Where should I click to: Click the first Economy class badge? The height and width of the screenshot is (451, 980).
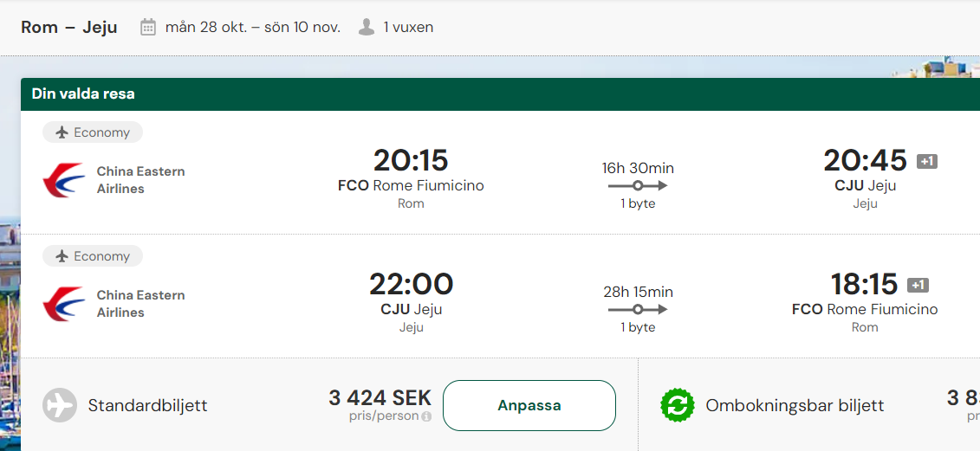[93, 132]
